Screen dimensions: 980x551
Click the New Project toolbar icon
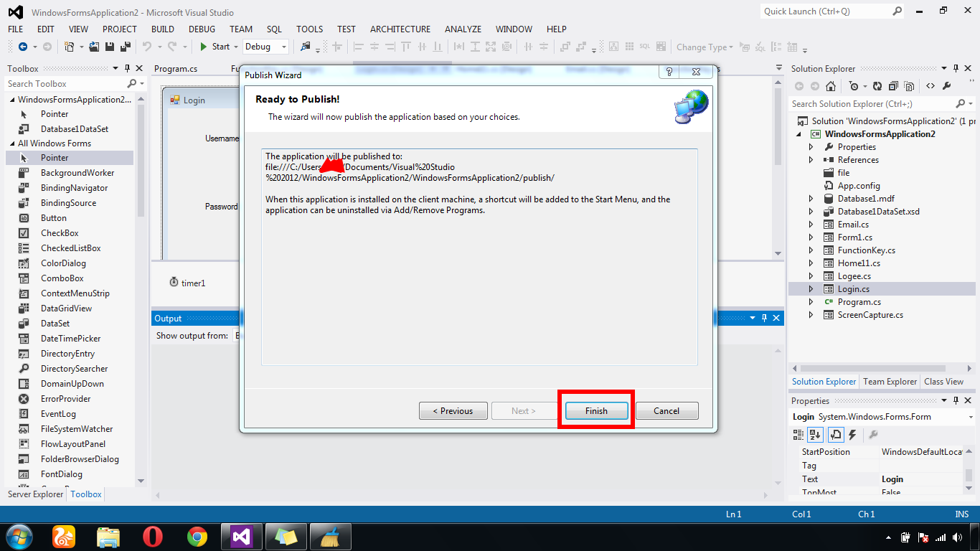click(69, 47)
